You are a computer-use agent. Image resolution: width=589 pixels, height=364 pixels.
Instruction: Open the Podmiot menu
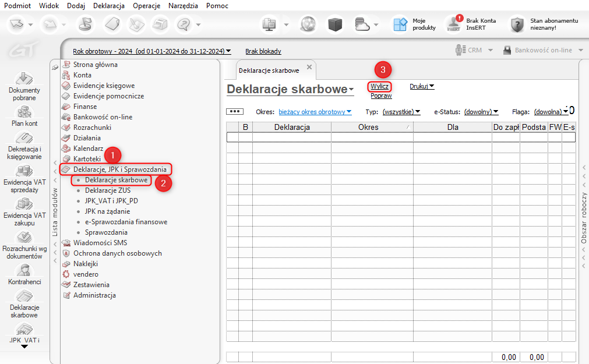17,6
